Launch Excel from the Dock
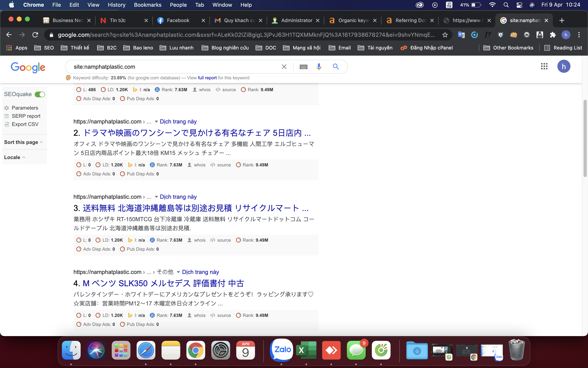This screenshot has width=588, height=368. 306,350
